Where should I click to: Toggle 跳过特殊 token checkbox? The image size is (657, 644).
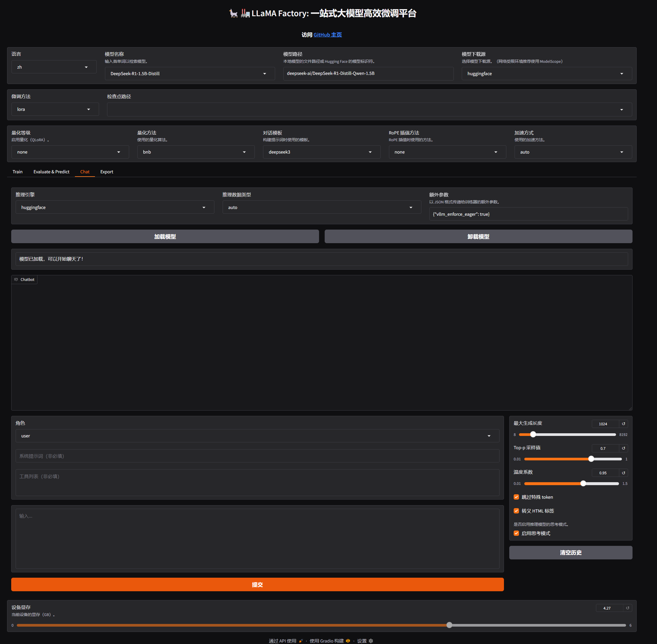516,497
